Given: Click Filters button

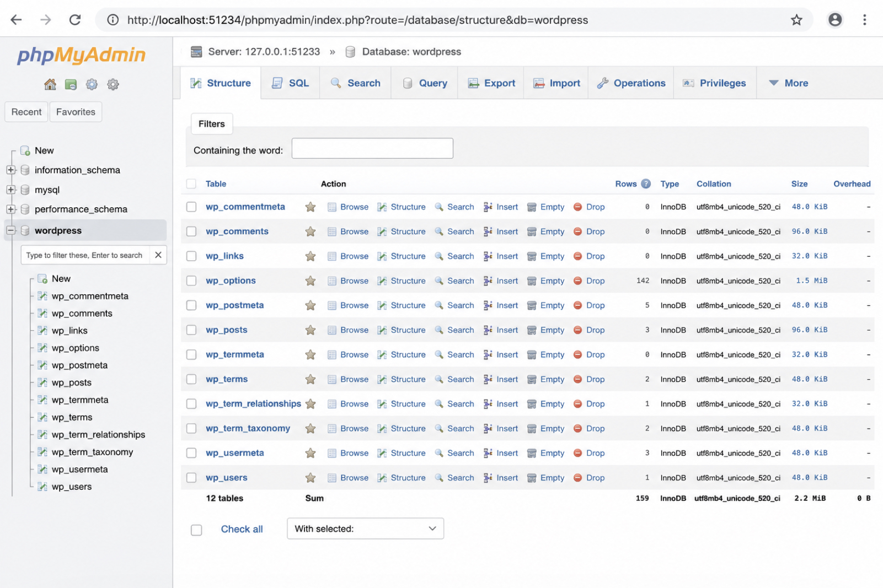Looking at the screenshot, I should click(x=212, y=124).
